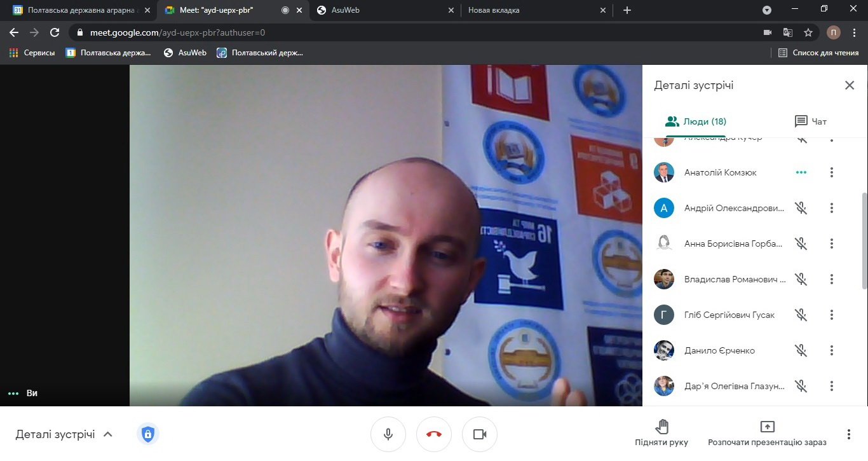Click the blue A avatar of Андрій

[664, 208]
